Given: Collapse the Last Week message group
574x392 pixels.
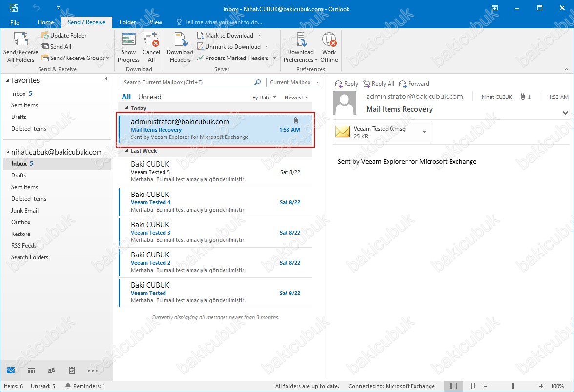Looking at the screenshot, I should point(127,151).
